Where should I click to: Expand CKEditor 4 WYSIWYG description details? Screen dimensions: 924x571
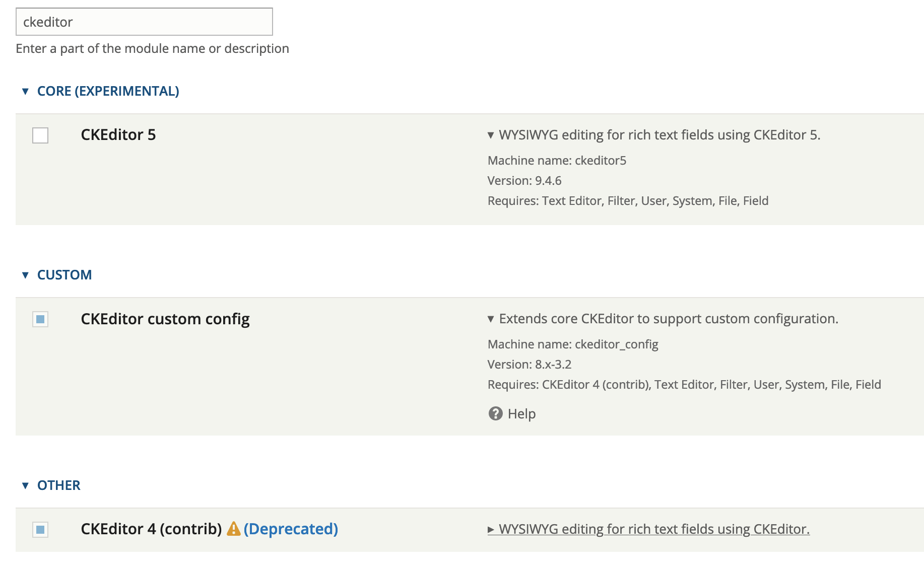[648, 529]
